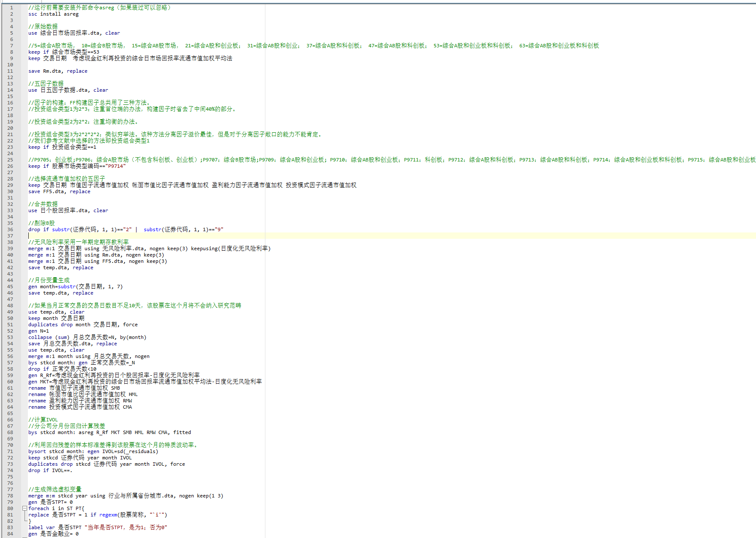
Task: Click the comment "//五因子数据"
Action: pos(46,84)
